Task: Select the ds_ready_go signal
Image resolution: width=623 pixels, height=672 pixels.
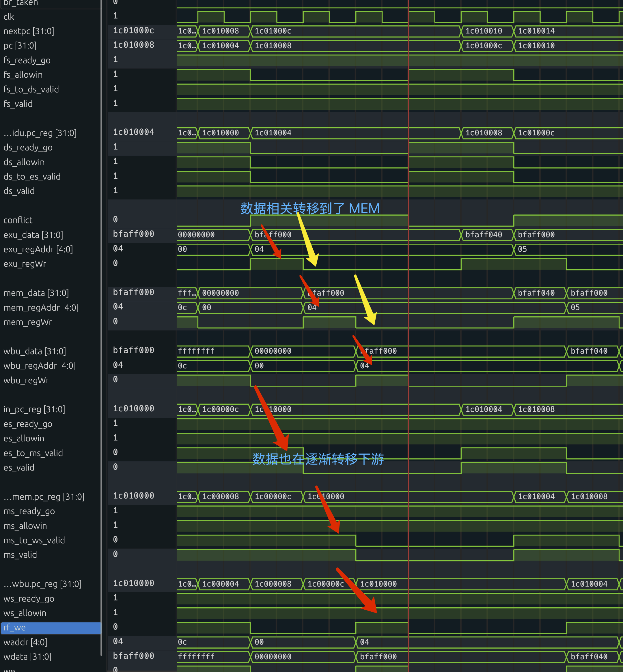Action: tap(28, 148)
